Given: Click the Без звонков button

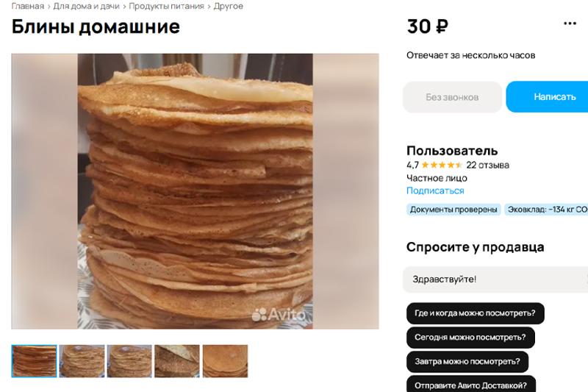Looking at the screenshot, I should [x=452, y=97].
